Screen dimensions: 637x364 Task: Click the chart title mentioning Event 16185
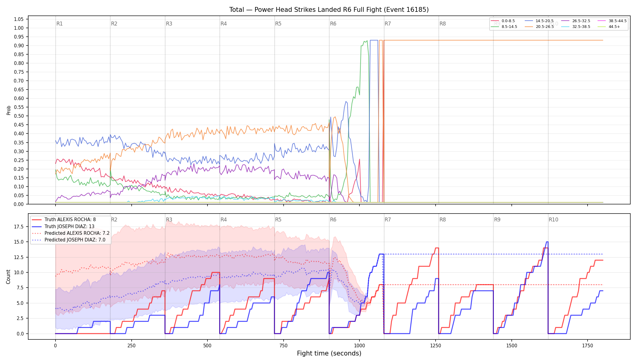(329, 10)
